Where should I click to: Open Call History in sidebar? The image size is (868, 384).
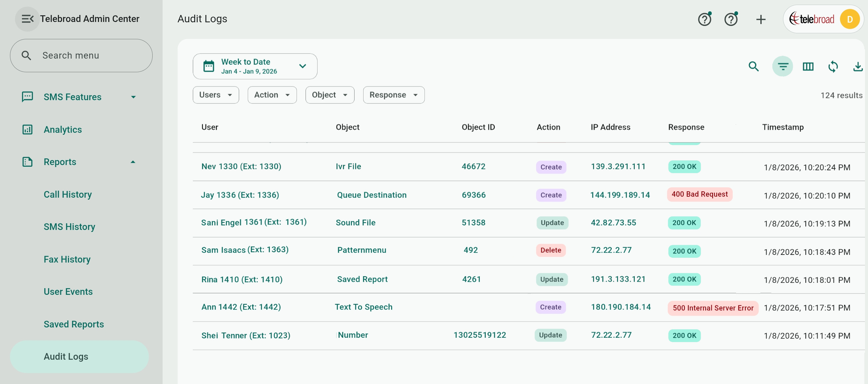click(68, 194)
